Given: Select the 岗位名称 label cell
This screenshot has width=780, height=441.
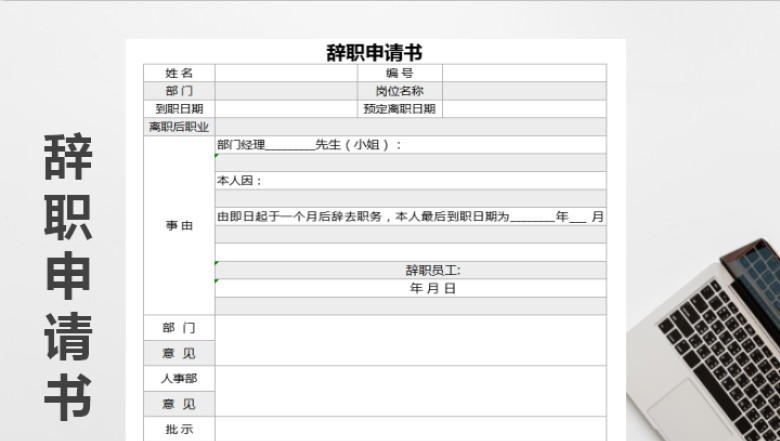Looking at the screenshot, I should [x=400, y=91].
